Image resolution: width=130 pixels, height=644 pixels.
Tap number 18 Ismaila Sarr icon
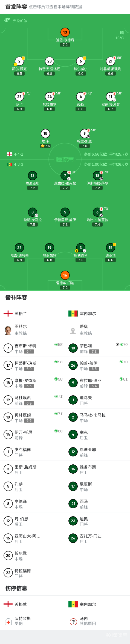97,176
